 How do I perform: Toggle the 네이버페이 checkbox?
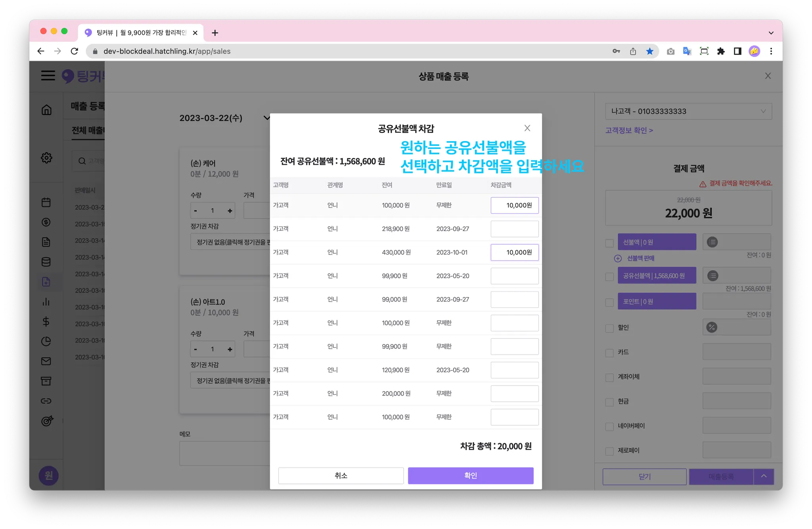(609, 426)
